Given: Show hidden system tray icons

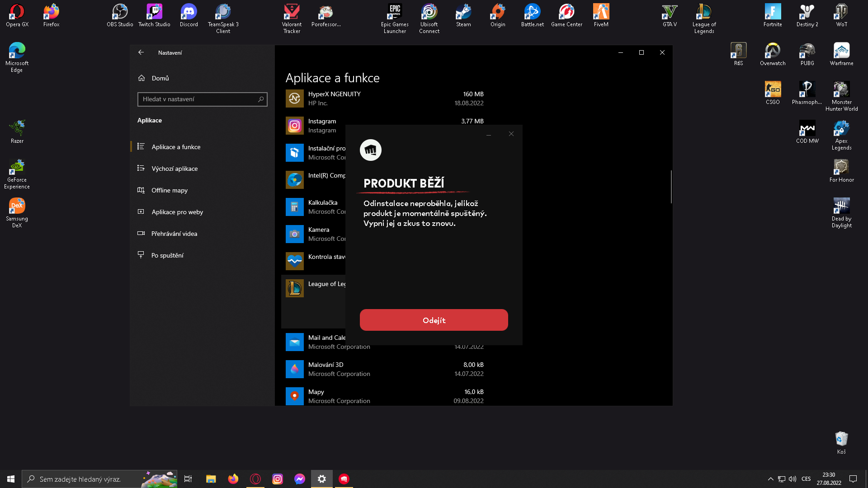Looking at the screenshot, I should tap(770, 479).
